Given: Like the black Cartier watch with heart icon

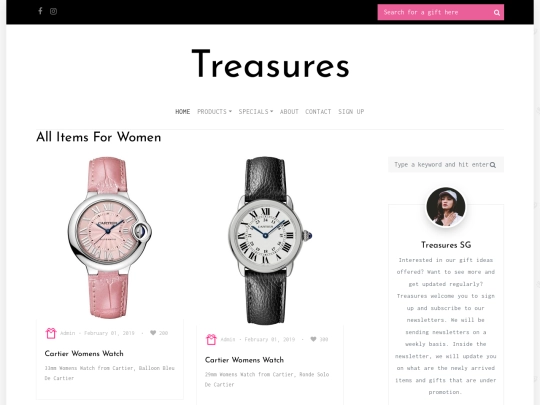Looking at the screenshot, I should (313, 339).
